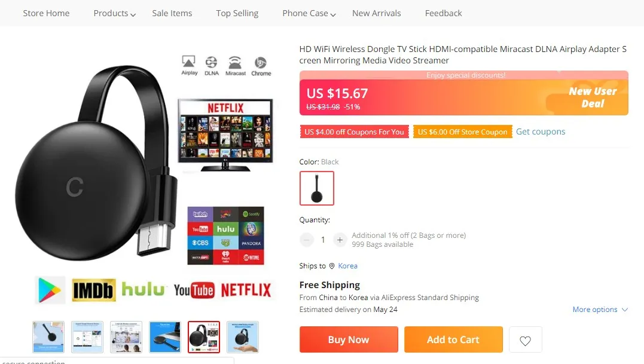Click the Add to Cart button
Viewport: 644px width, 364px height.
[x=453, y=339]
